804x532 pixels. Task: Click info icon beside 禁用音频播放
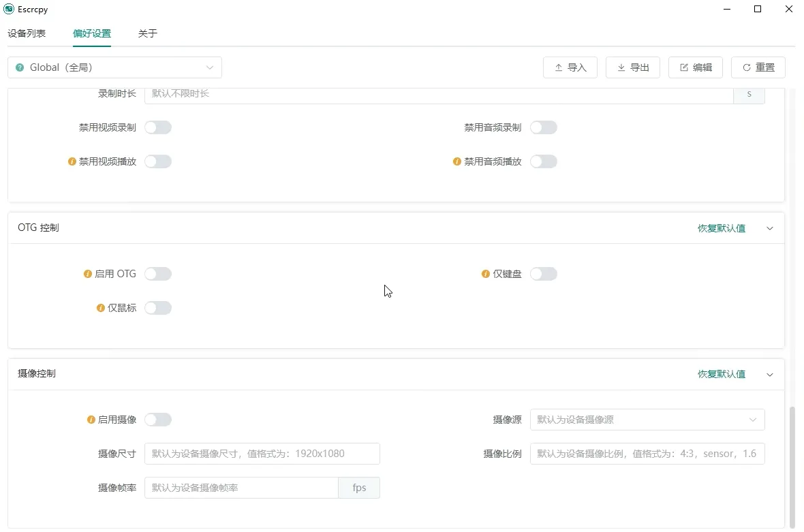(457, 161)
